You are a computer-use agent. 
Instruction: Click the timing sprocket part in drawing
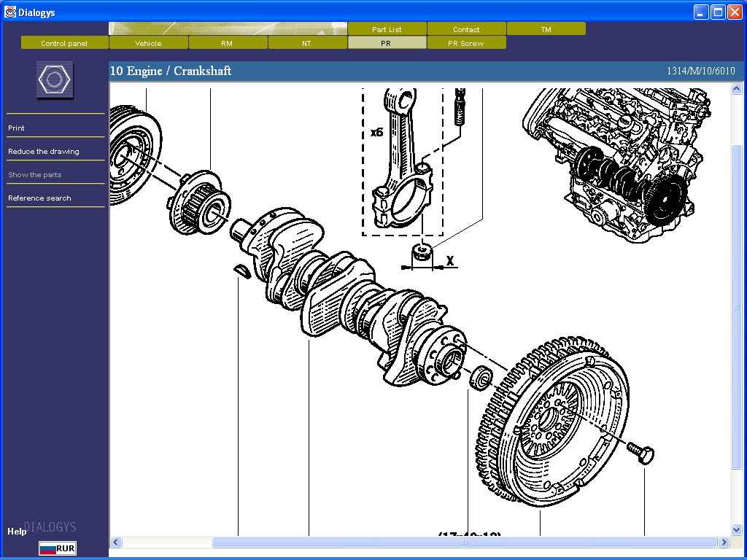click(x=199, y=203)
